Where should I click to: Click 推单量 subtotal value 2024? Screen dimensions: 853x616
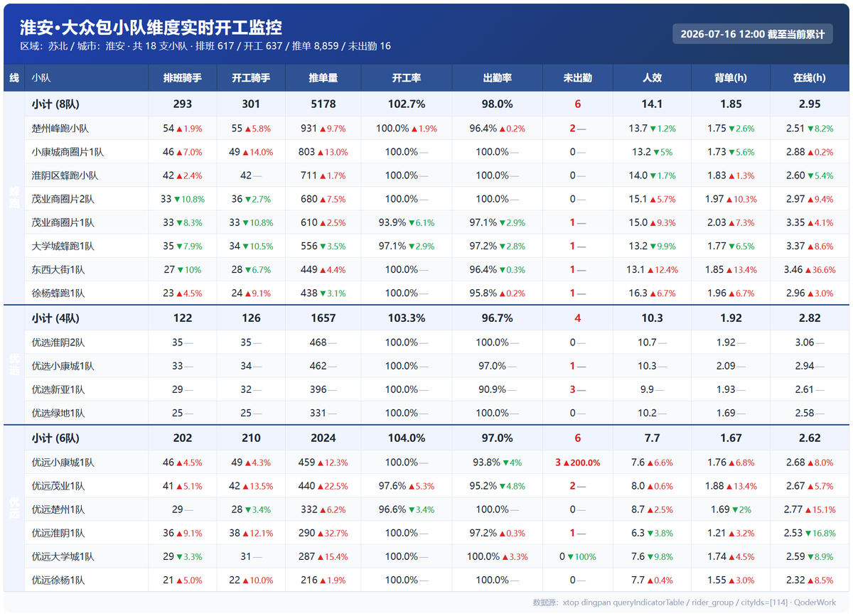tap(323, 438)
